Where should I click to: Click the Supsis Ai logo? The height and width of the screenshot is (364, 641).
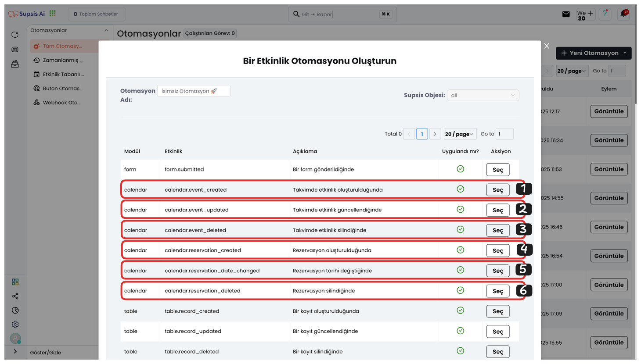click(27, 14)
